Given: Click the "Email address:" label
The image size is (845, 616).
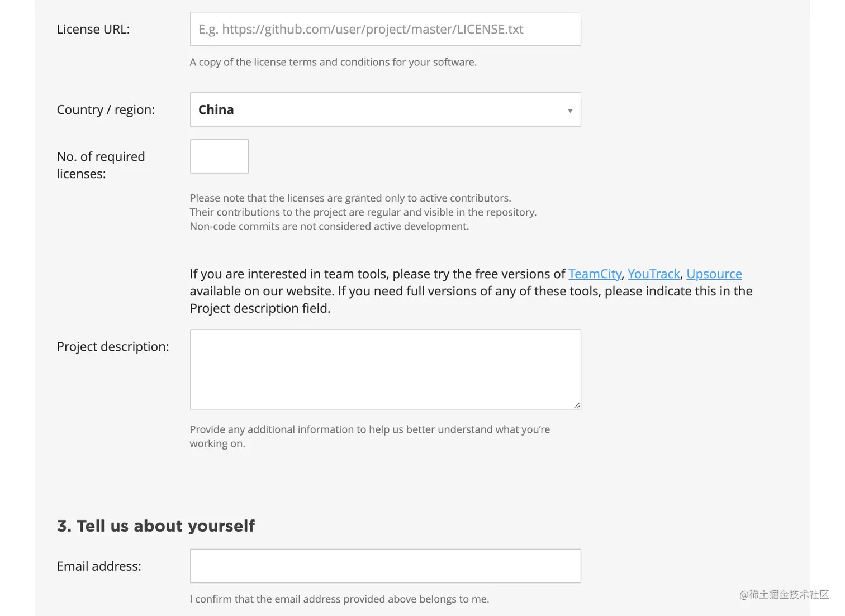Looking at the screenshot, I should pos(99,566).
